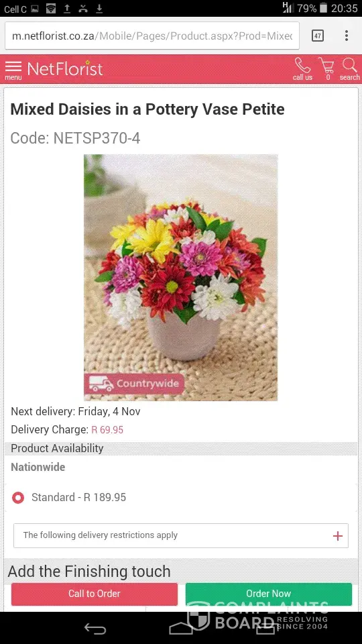Tap the R 69.95 delivery charge link
Screen dimensions: 362x644
click(107, 430)
